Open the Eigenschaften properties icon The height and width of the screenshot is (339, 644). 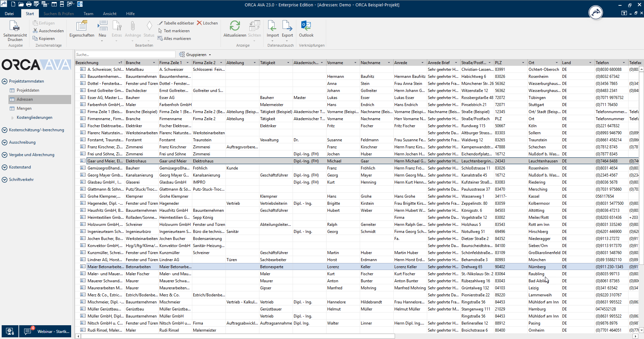click(x=82, y=26)
